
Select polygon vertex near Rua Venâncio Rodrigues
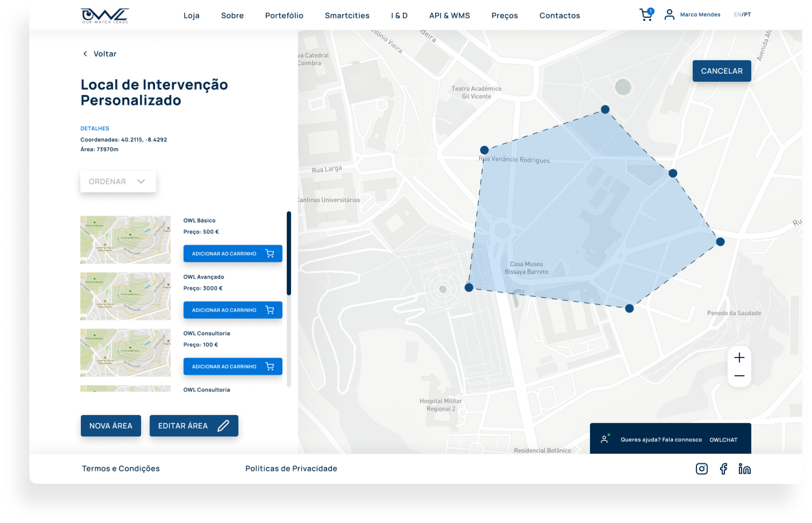pyautogui.click(x=484, y=150)
